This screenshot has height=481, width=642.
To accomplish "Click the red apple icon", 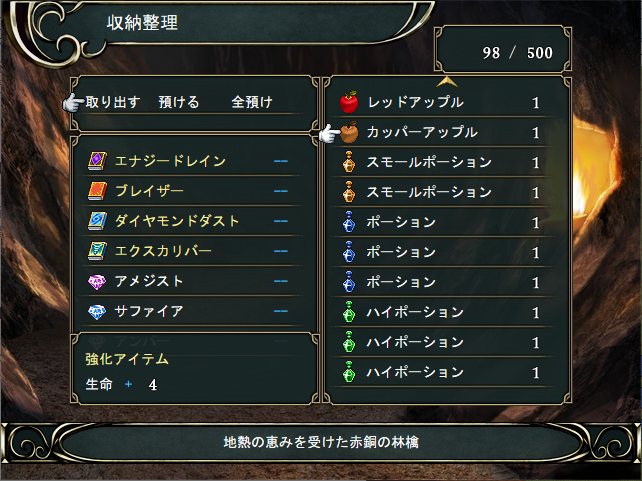I will [349, 102].
